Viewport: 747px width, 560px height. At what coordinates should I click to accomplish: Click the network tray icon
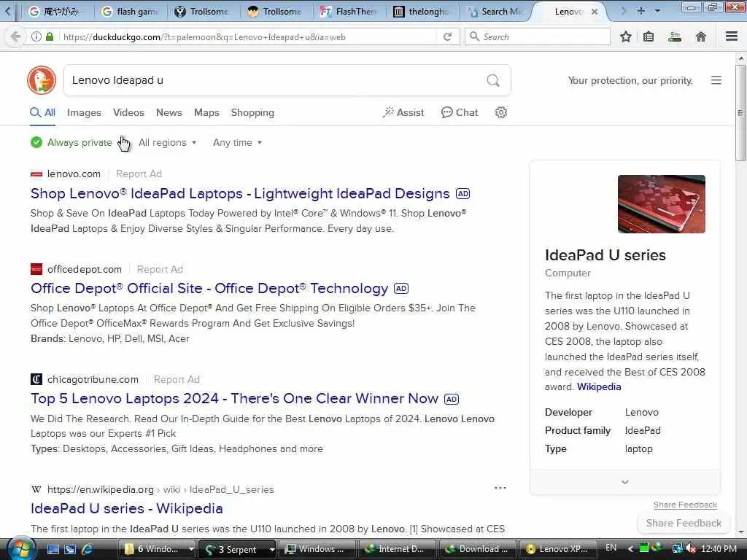coord(677,548)
